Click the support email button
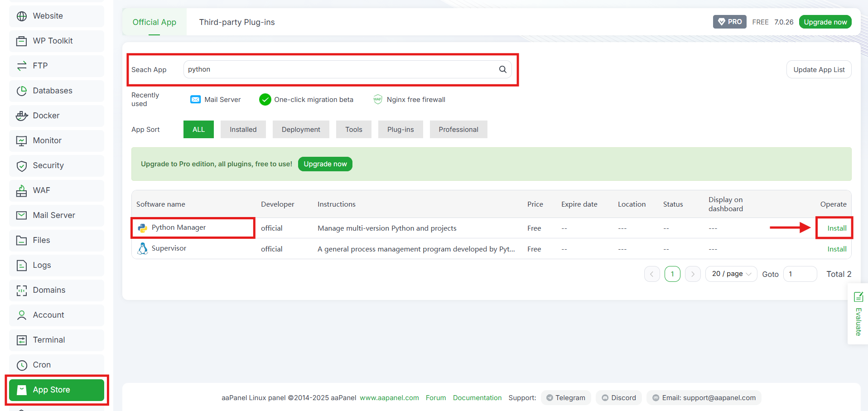868x411 pixels. tap(704, 398)
